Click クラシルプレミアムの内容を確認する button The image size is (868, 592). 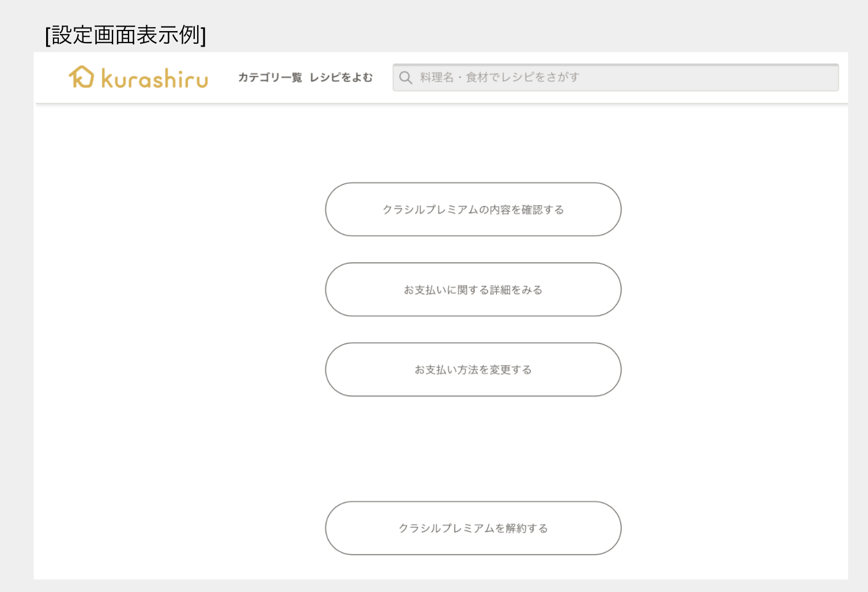click(x=473, y=210)
